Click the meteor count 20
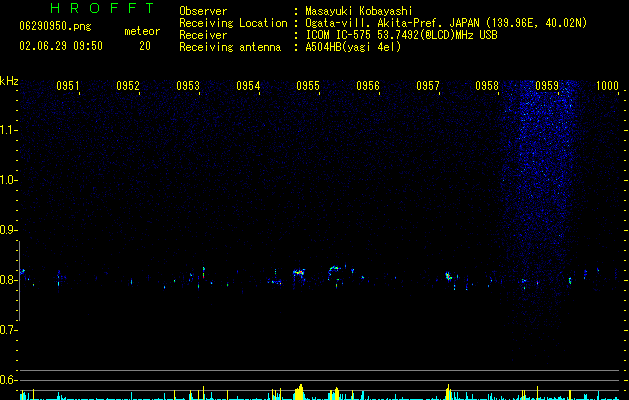 [145, 46]
